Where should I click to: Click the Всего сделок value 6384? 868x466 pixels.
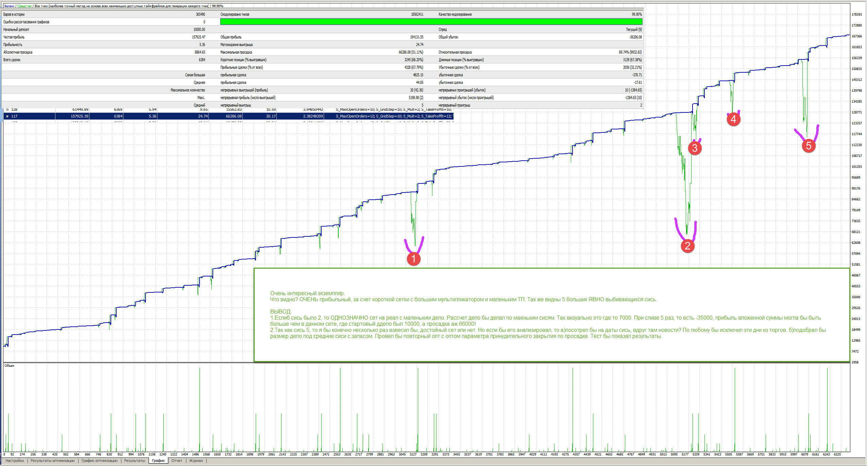202,60
